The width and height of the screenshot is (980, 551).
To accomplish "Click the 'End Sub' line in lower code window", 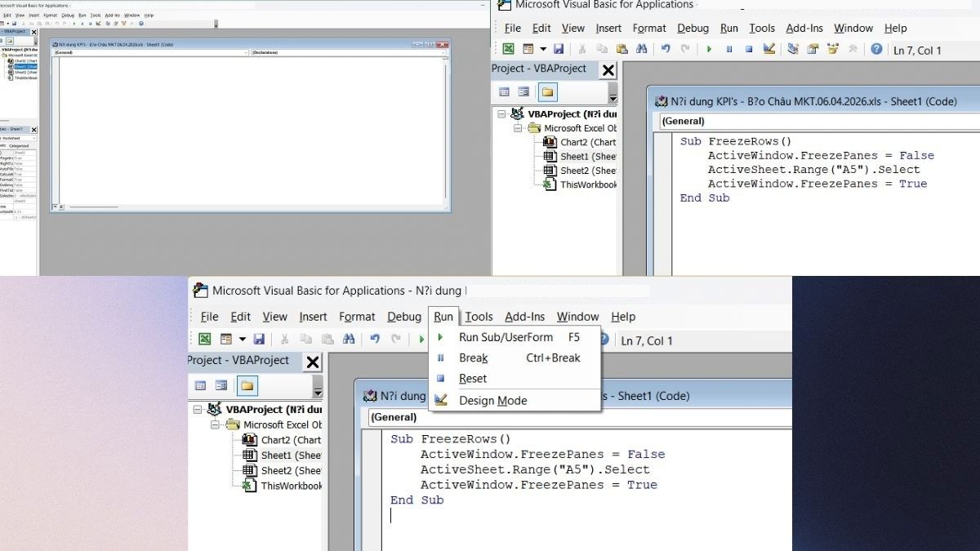I will (416, 500).
